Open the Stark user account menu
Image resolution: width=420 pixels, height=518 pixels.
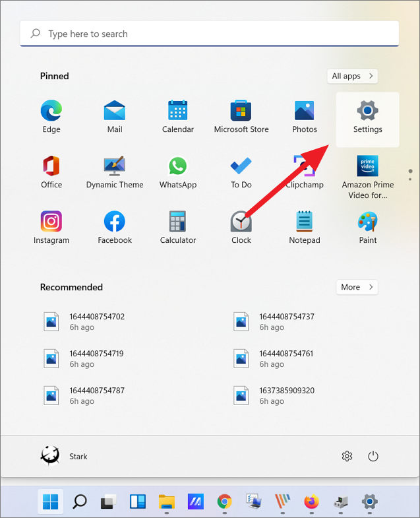pyautogui.click(x=65, y=456)
